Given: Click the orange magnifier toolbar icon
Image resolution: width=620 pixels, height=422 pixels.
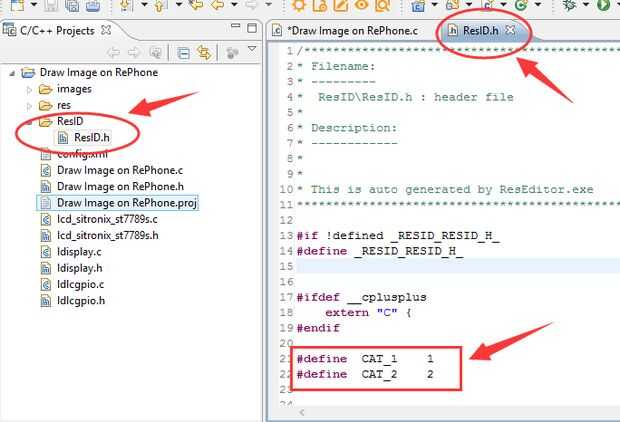Looking at the screenshot, I should click(x=382, y=5).
